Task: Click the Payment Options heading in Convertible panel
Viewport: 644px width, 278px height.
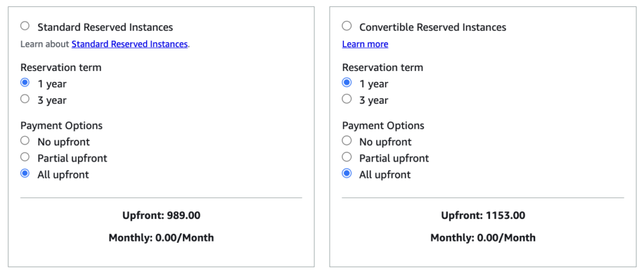Action: tap(383, 126)
